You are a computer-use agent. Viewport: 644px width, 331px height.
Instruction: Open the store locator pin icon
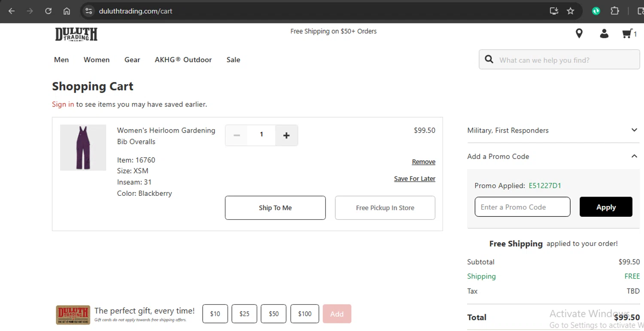pos(579,33)
